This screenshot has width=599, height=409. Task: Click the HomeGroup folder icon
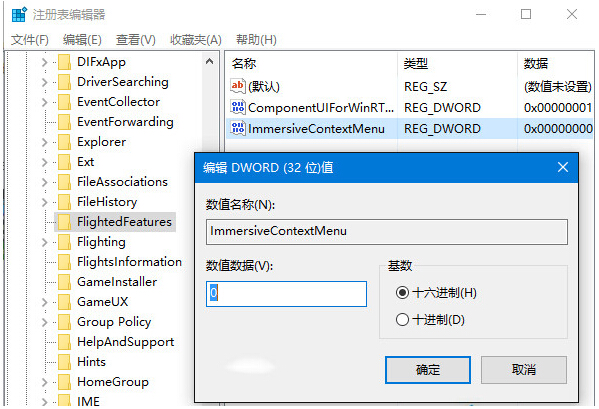click(64, 382)
